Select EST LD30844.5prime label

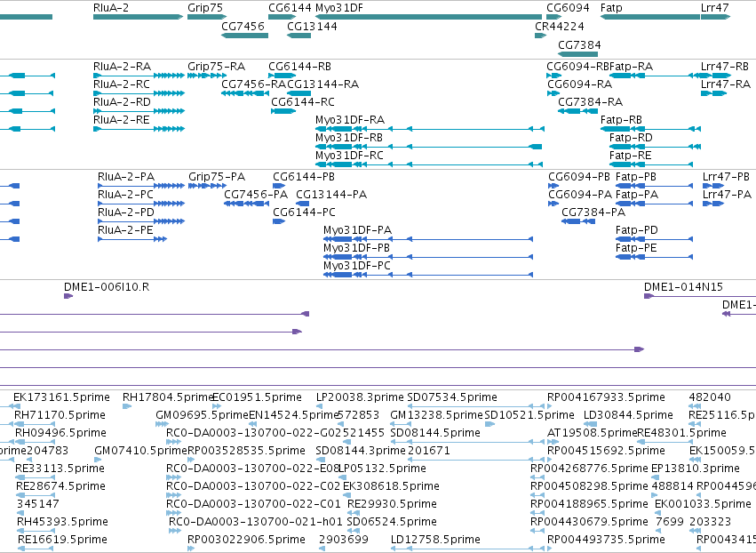pos(628,415)
